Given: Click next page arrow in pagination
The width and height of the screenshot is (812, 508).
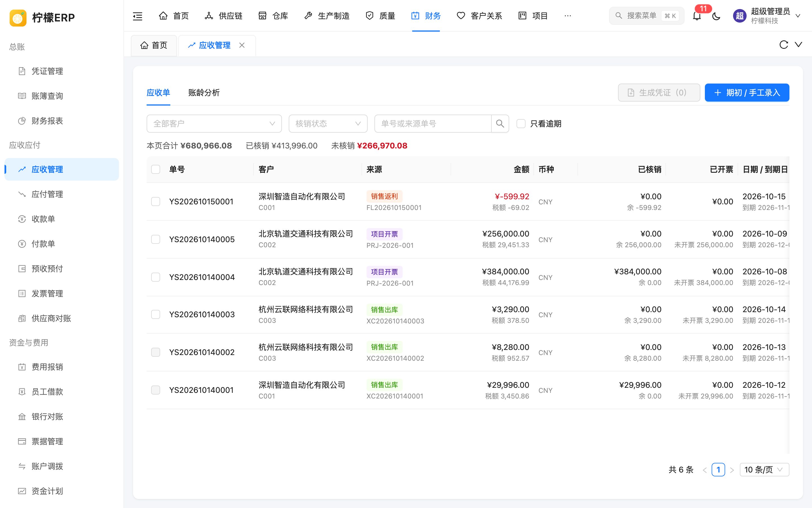Looking at the screenshot, I should click(x=732, y=470).
